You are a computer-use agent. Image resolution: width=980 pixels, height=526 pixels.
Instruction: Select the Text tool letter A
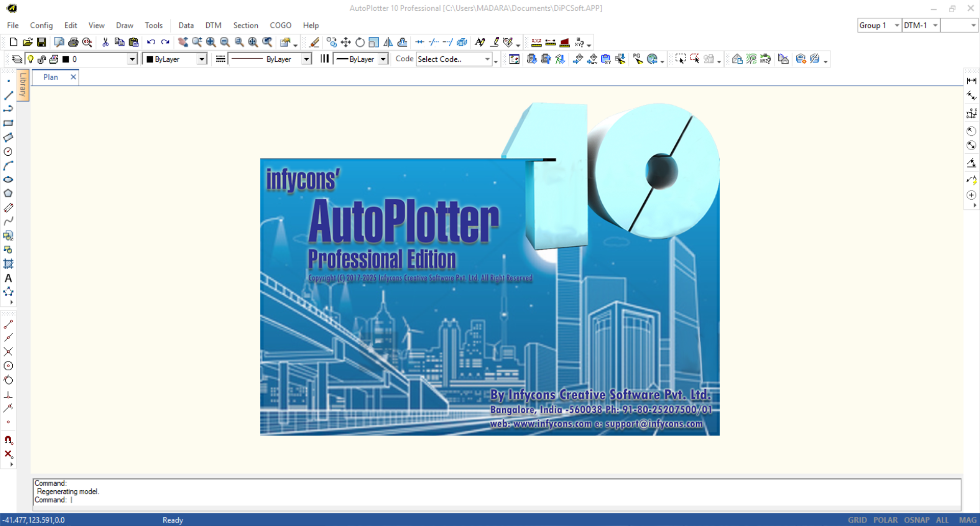pos(8,278)
